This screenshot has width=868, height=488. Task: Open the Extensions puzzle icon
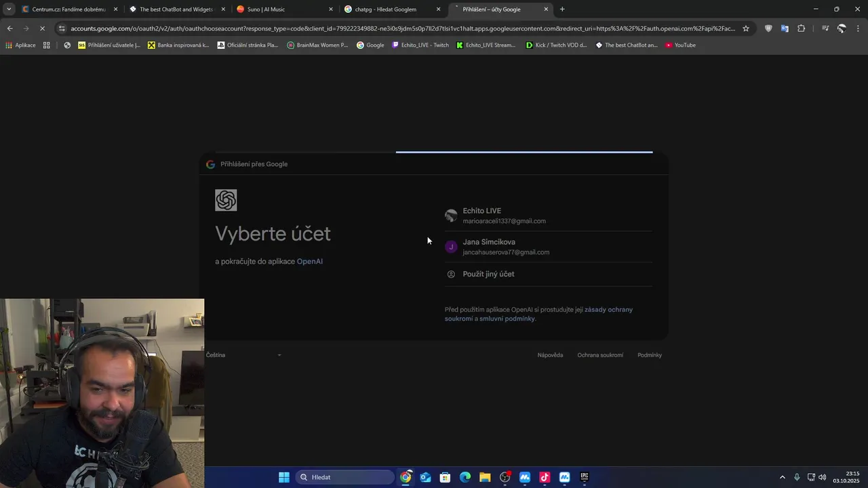click(802, 28)
